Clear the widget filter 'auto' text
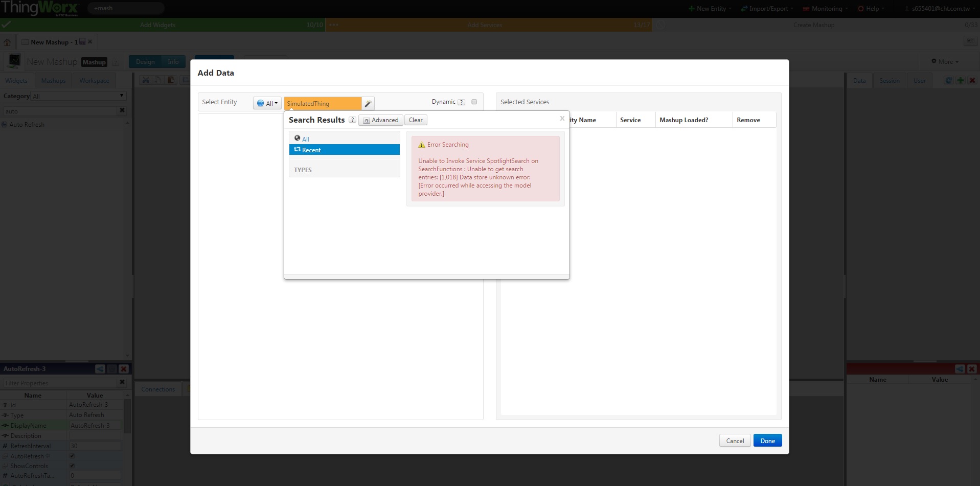This screenshot has width=980, height=486. [122, 110]
